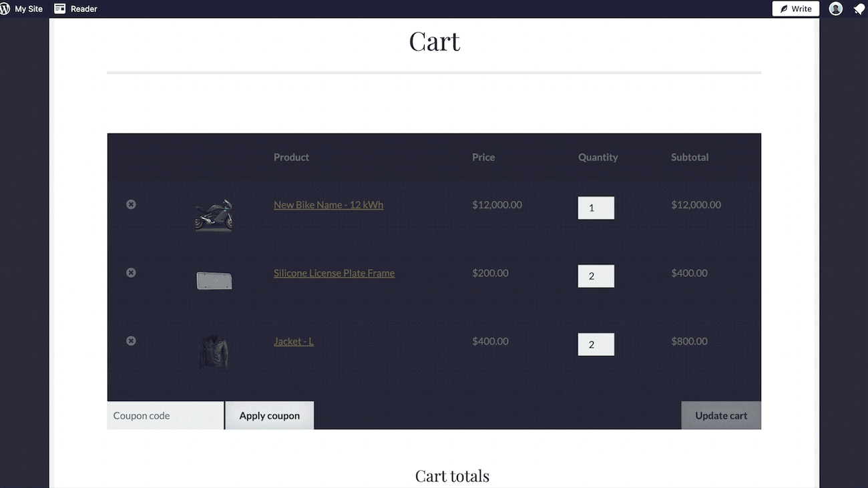Click the license plate frame quantity field
This screenshot has width=868, height=488.
click(x=596, y=276)
